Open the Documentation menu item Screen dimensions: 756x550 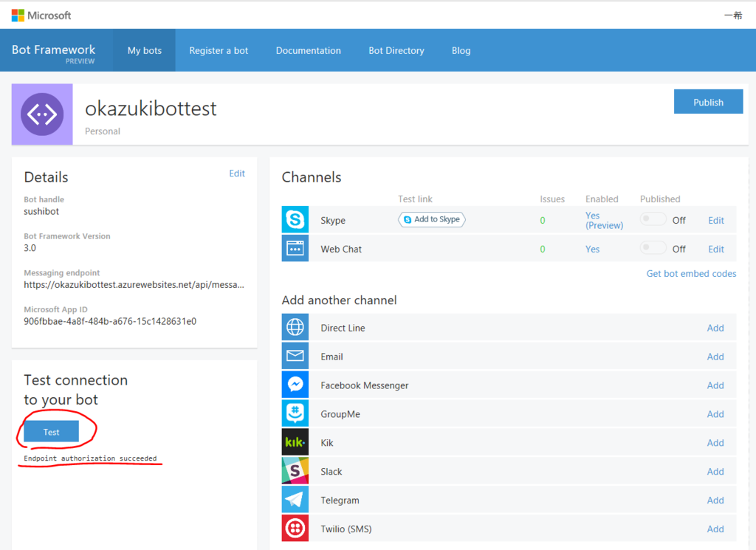click(308, 50)
